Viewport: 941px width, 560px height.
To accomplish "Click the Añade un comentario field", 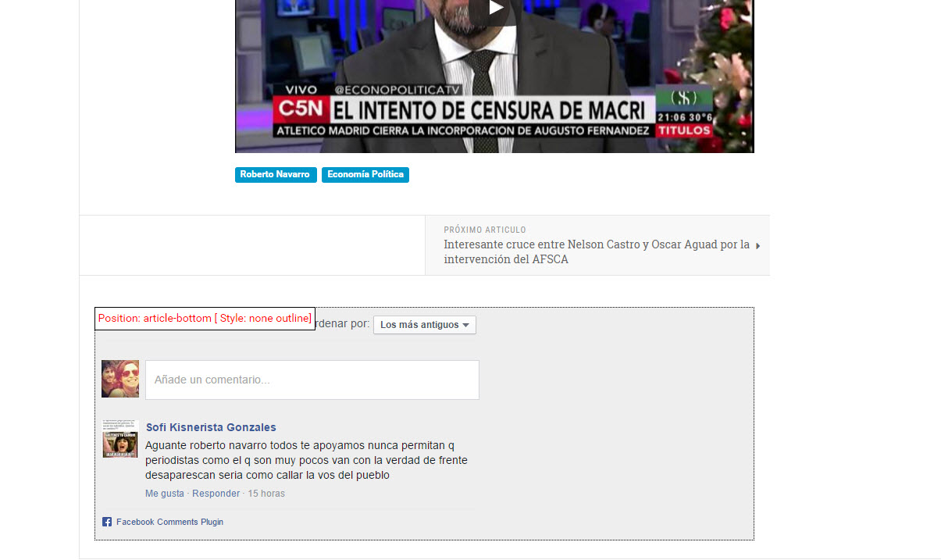I will [x=312, y=380].
